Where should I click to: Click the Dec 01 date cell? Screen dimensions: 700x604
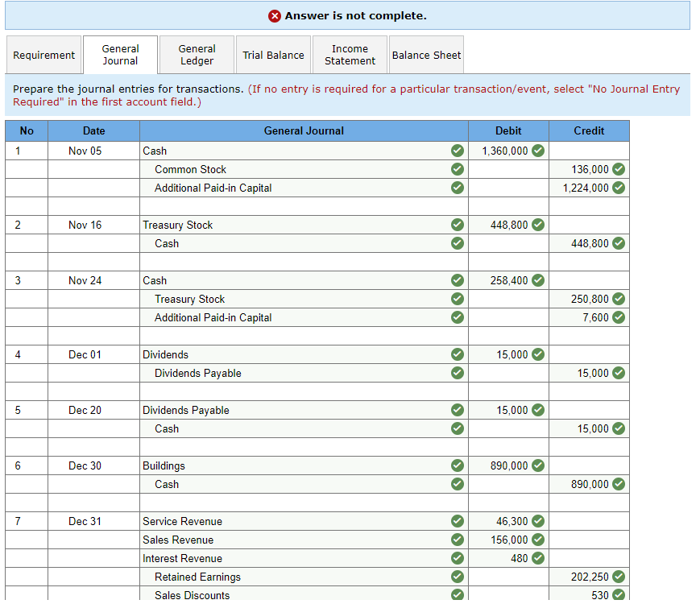click(93, 354)
